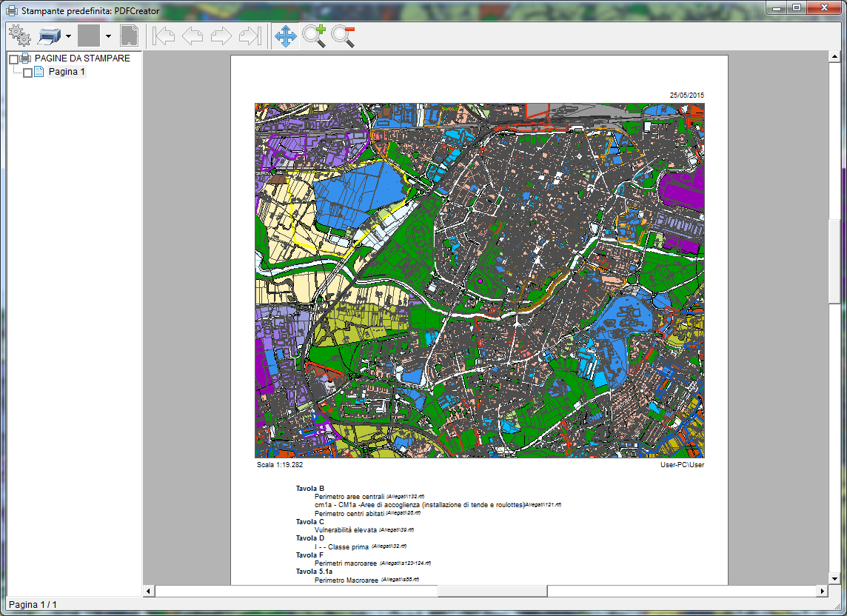Screen dimensions: 847x616
Task: Print with the printer toolbar button
Action: tap(49, 36)
